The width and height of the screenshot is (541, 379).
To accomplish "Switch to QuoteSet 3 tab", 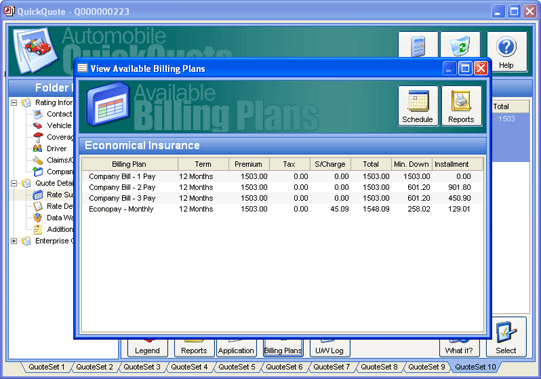I will 142,367.
